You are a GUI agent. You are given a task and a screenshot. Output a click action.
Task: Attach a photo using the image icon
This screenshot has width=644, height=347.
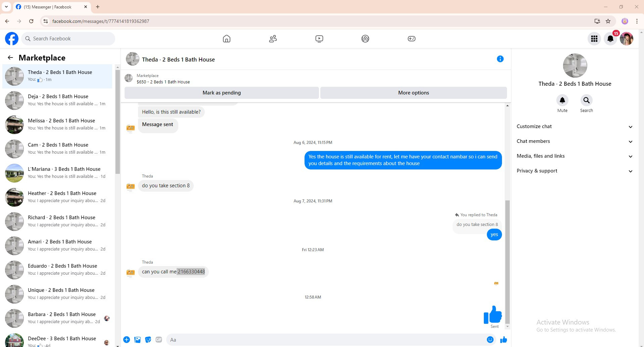(137, 340)
